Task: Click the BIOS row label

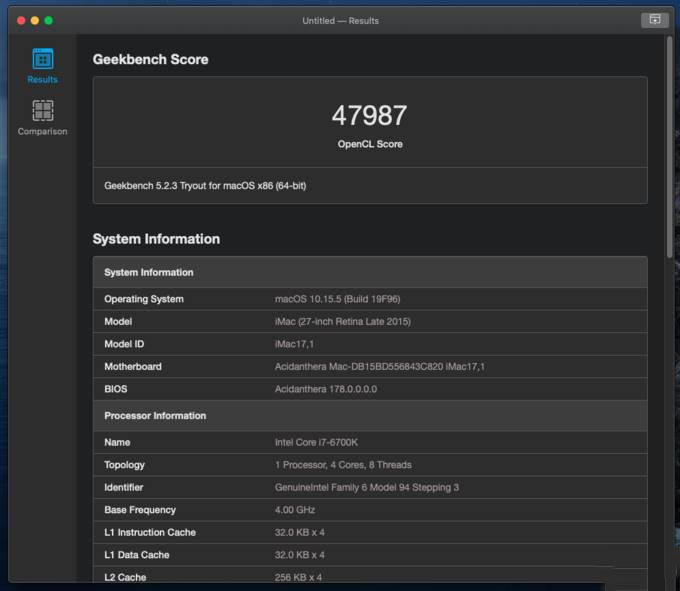Action: tap(116, 389)
